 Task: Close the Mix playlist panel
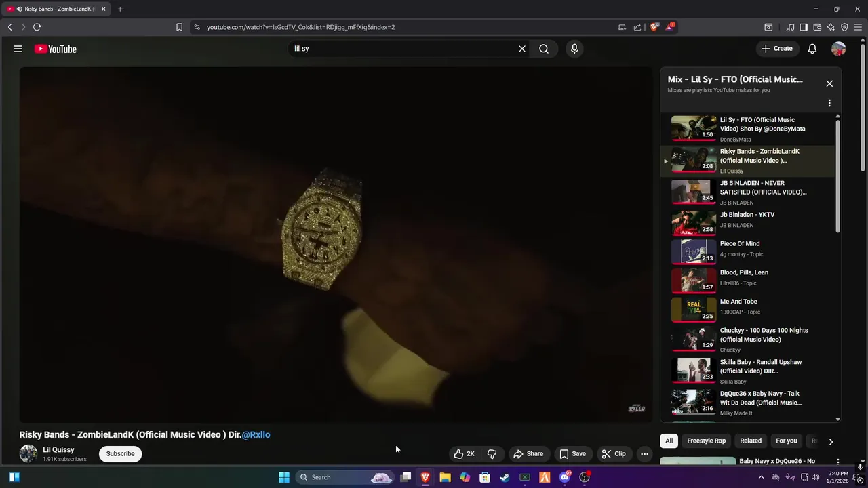pos(829,83)
